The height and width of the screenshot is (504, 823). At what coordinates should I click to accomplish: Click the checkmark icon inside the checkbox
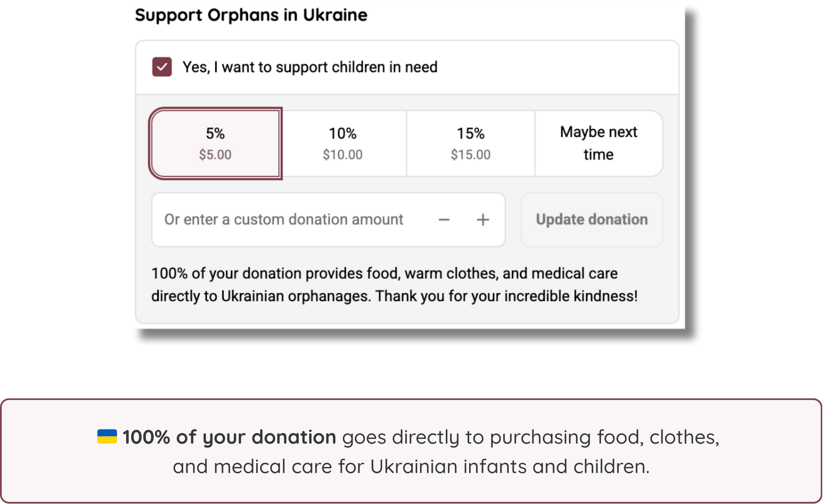click(162, 67)
